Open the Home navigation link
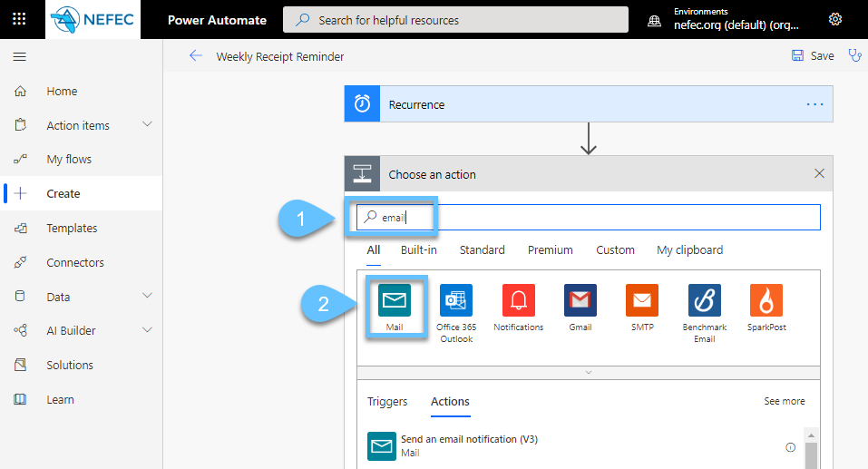868x469 pixels. pos(62,91)
